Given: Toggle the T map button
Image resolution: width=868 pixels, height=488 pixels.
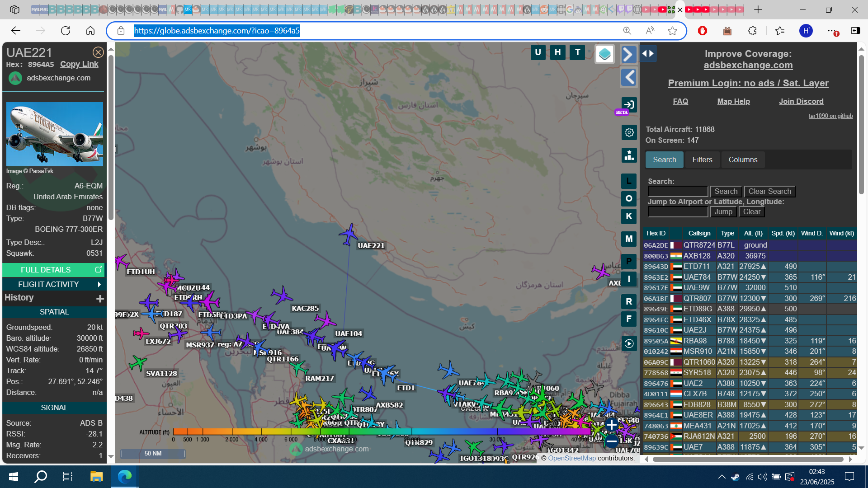Looking at the screenshot, I should (577, 52).
